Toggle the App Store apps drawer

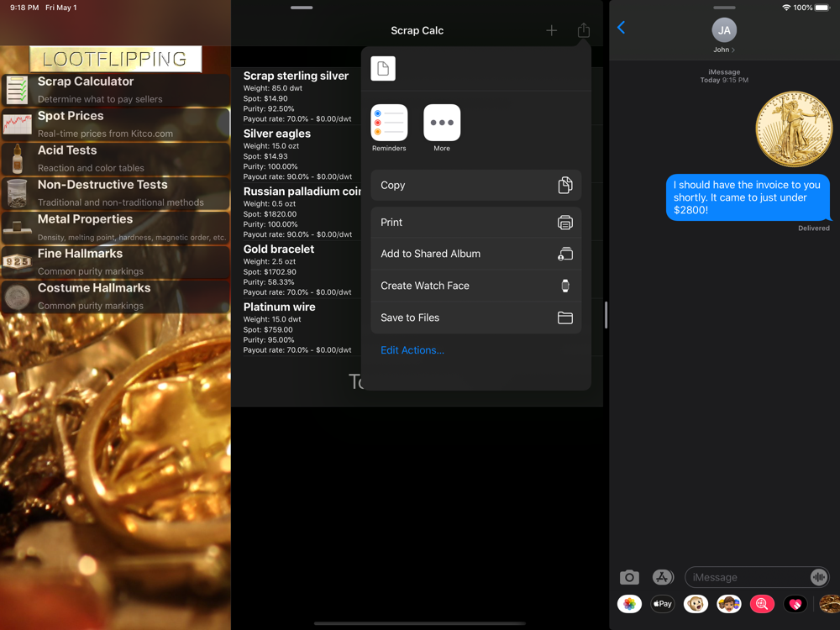(663, 577)
